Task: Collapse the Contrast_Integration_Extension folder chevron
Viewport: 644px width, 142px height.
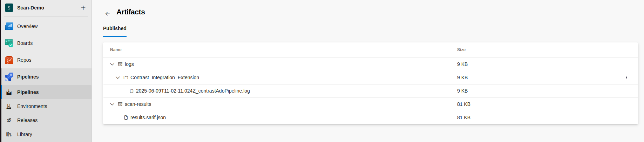Action: tap(118, 77)
